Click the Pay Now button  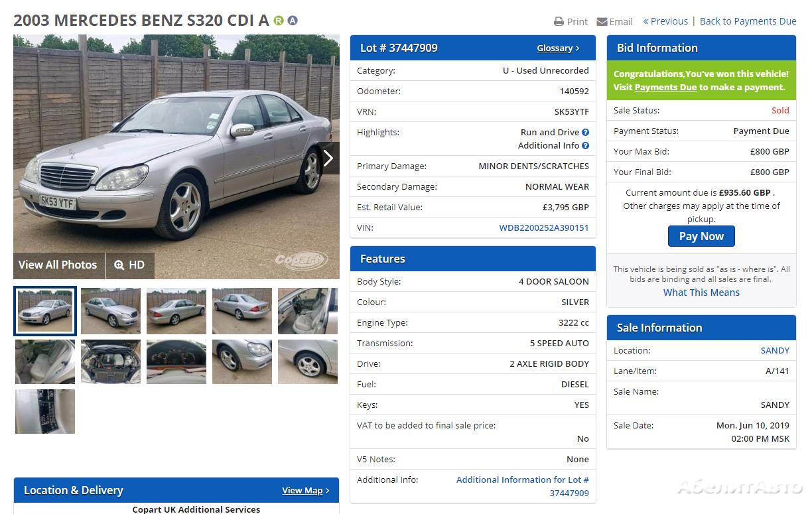point(701,236)
